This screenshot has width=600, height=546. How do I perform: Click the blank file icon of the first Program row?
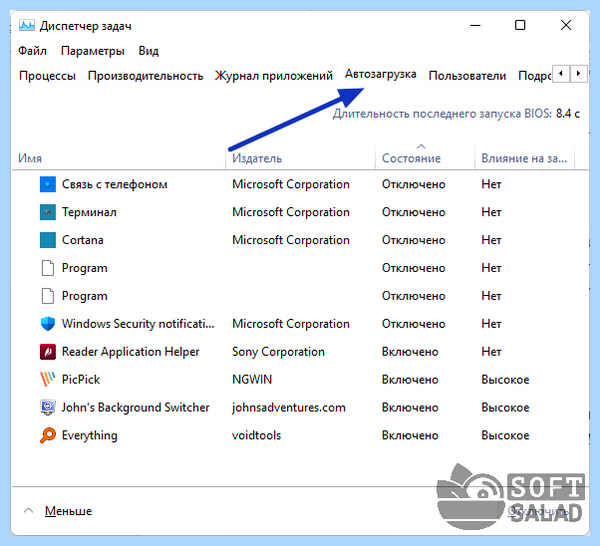[48, 268]
